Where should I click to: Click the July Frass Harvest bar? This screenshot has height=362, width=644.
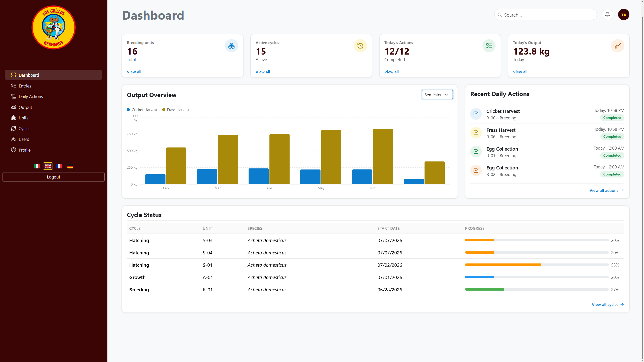[x=434, y=173]
